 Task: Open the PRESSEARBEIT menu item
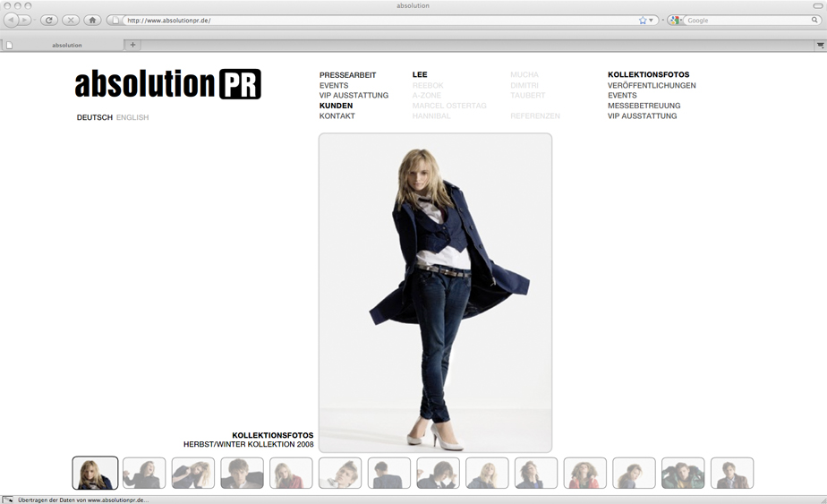(x=347, y=75)
